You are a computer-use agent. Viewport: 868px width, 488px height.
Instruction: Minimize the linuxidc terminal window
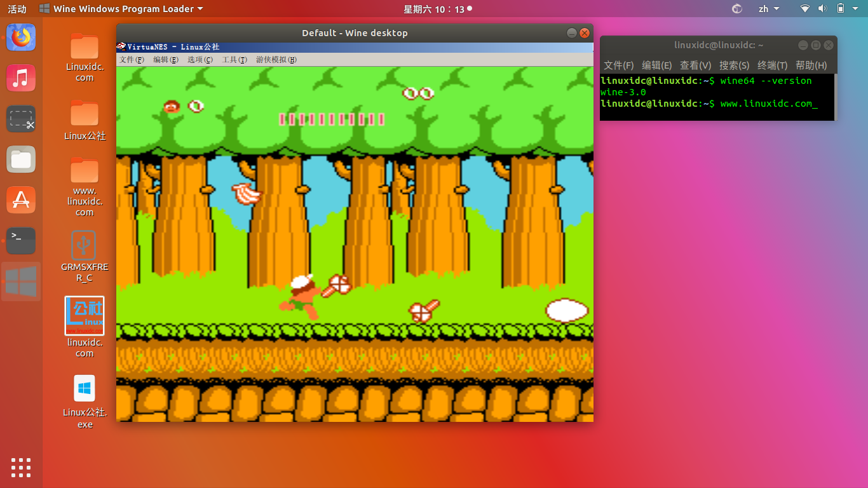(803, 45)
